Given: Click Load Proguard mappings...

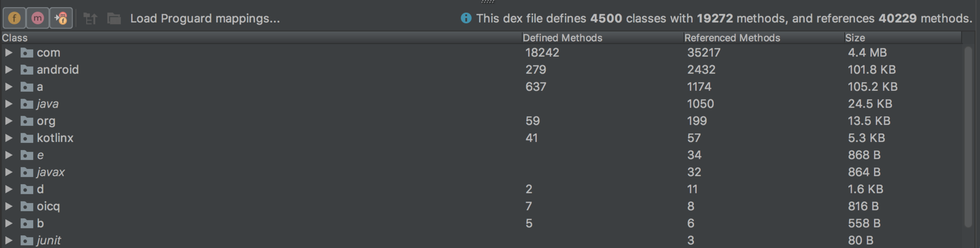Looking at the screenshot, I should click(x=205, y=18).
